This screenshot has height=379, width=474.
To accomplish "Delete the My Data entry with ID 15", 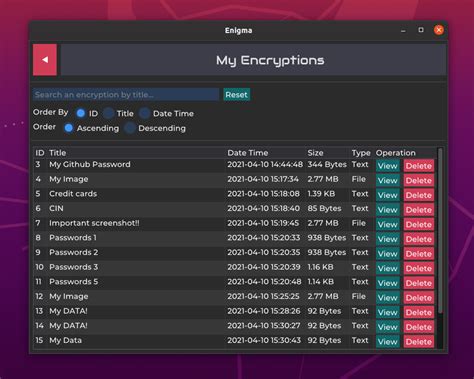I will (x=419, y=342).
